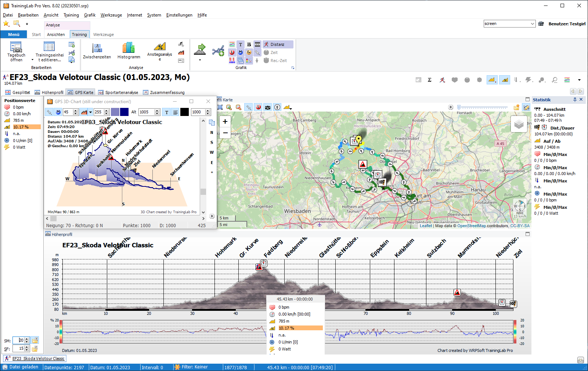Zoom out the map with minus button

tap(225, 133)
